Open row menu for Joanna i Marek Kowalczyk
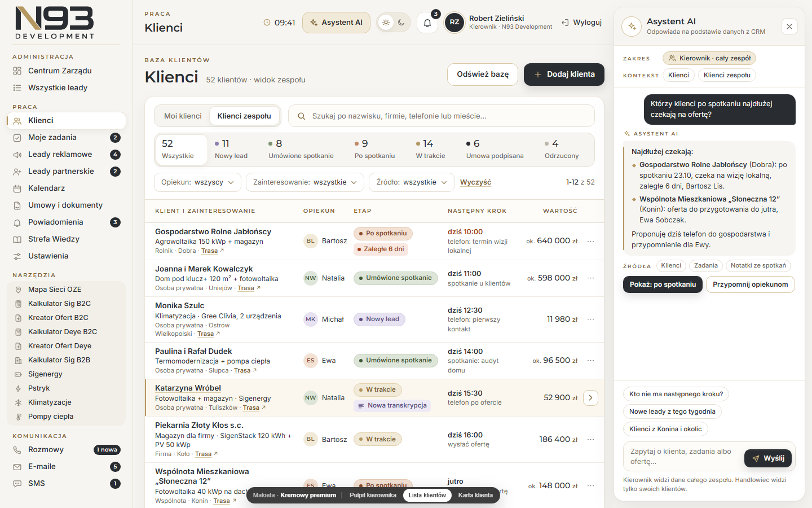The height and width of the screenshot is (508, 812). point(590,278)
